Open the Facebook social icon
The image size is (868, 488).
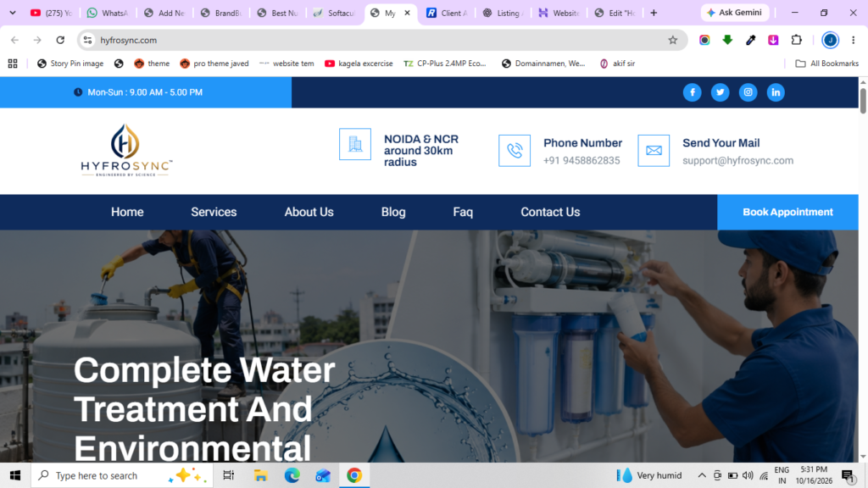coord(692,92)
